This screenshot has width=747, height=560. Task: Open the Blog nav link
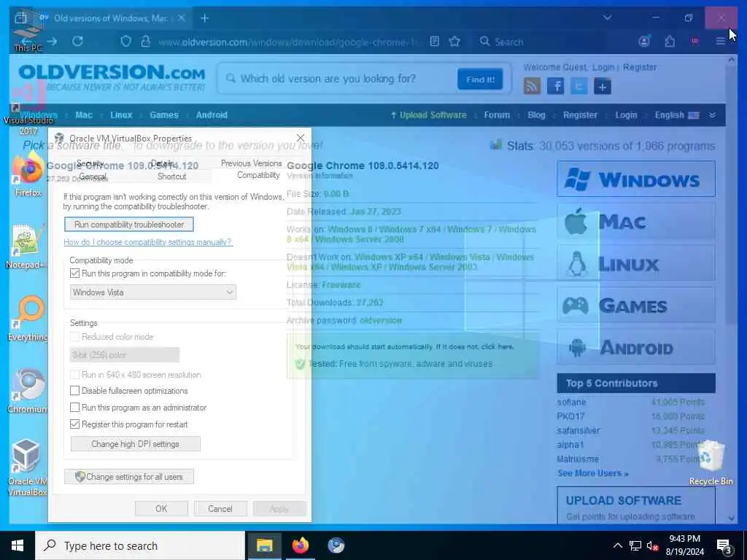click(536, 114)
